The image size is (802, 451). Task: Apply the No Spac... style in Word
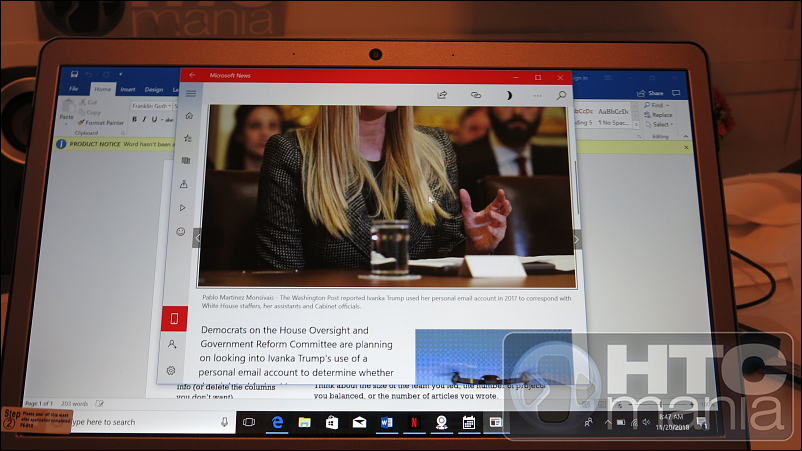coord(613,117)
